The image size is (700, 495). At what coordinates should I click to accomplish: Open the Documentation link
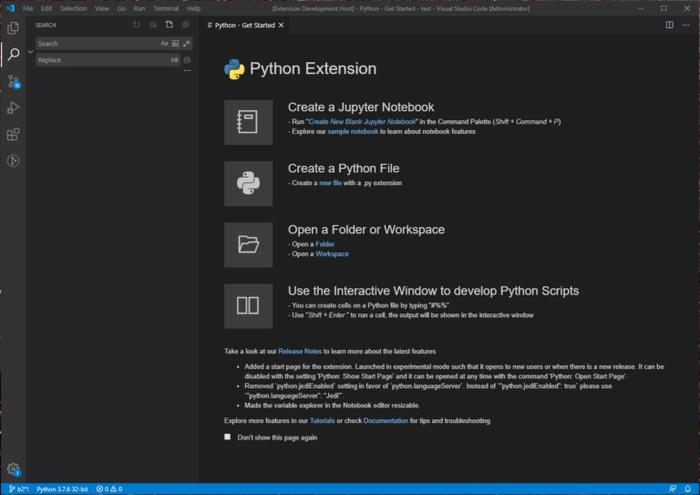(386, 420)
